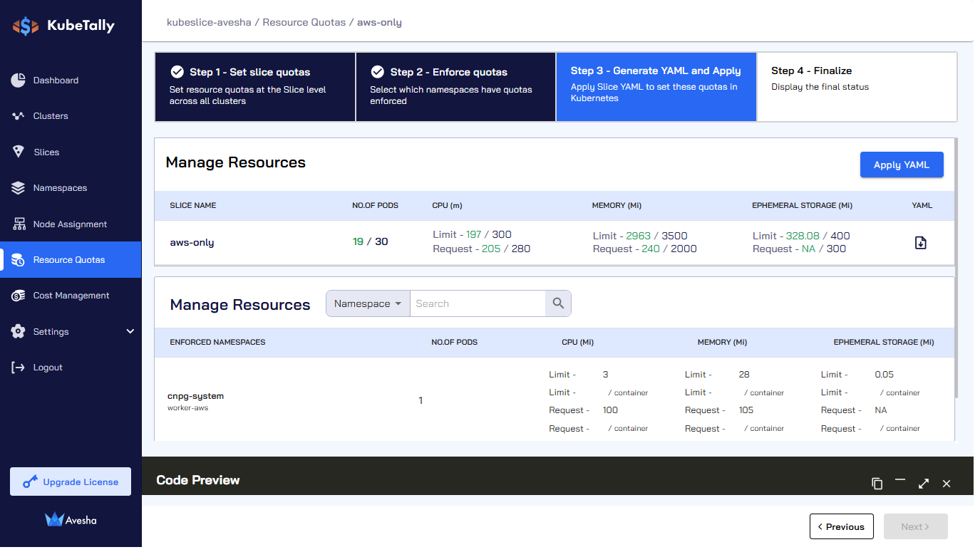Copy code in Code Preview panel
980x557 pixels.
(x=877, y=484)
